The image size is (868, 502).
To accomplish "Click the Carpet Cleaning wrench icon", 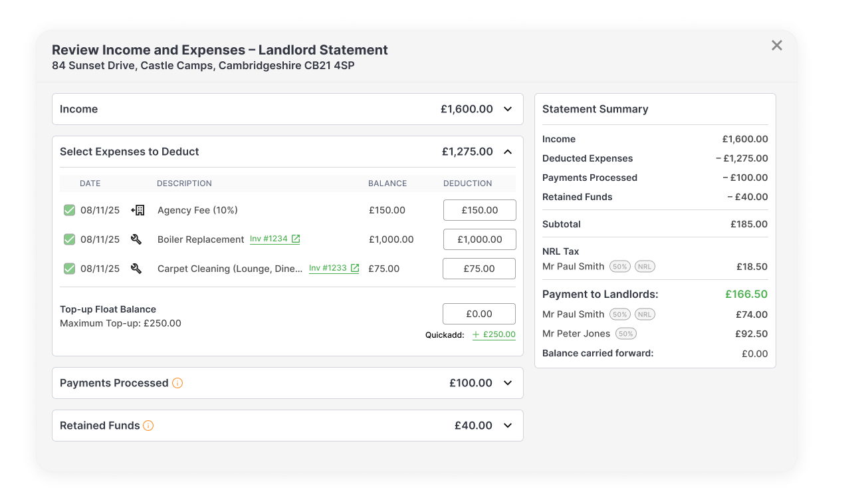I will (x=136, y=269).
